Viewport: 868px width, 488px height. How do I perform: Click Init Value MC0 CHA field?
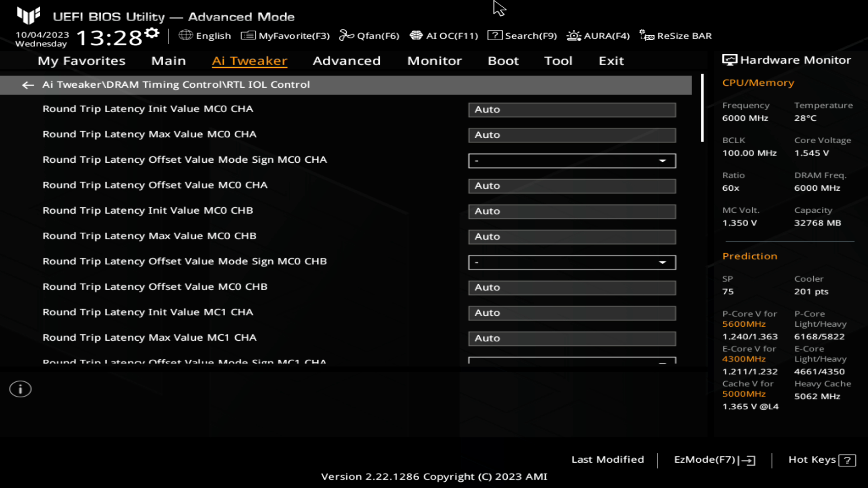pos(572,110)
